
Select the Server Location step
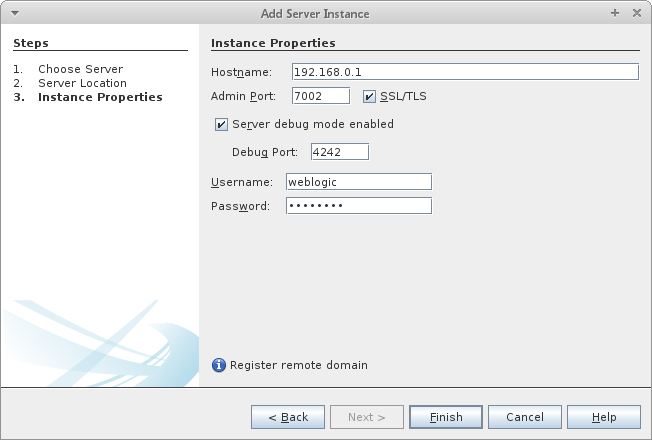(82, 83)
